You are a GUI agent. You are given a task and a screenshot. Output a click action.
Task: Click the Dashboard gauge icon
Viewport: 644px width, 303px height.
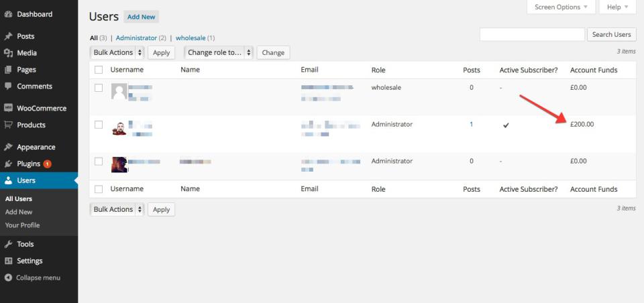(8, 14)
